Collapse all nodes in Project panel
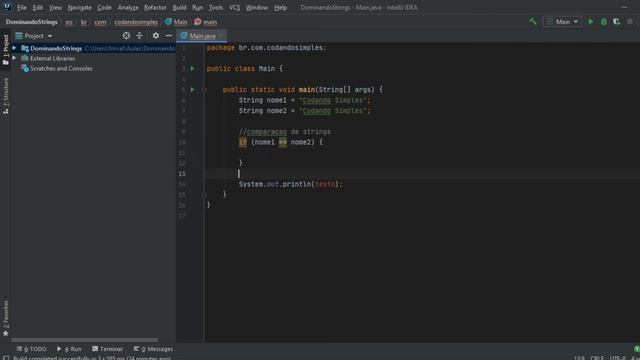This screenshot has height=360, width=640. pos(139,36)
